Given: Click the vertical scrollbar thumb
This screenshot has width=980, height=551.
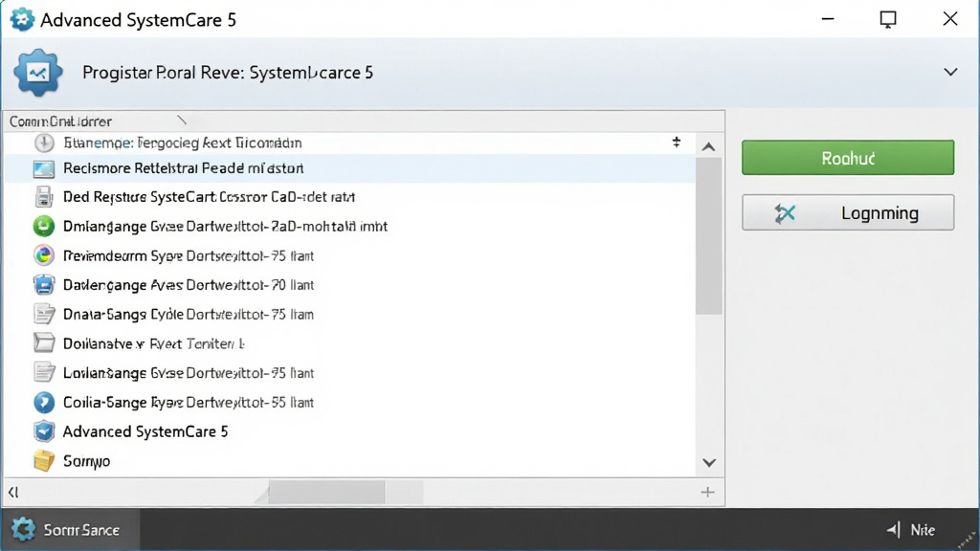Looking at the screenshot, I should 709,236.
